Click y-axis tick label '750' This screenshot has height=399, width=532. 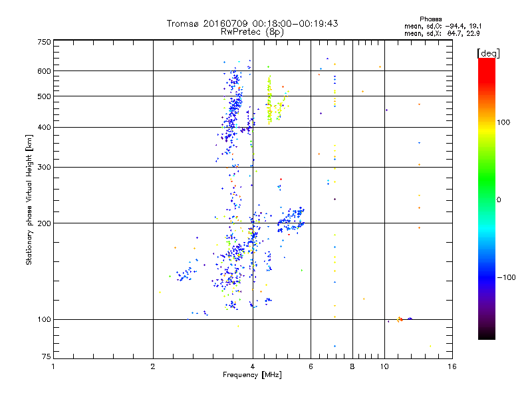pyautogui.click(x=44, y=42)
